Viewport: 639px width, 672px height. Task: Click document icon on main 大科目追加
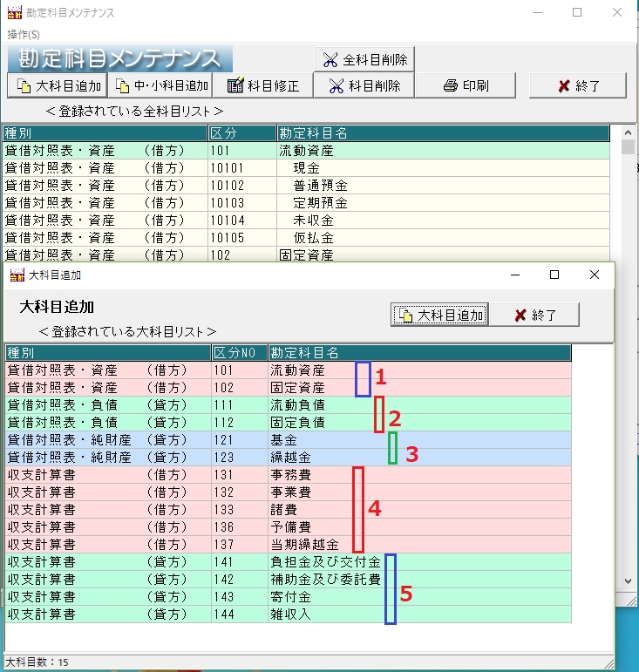(24, 85)
